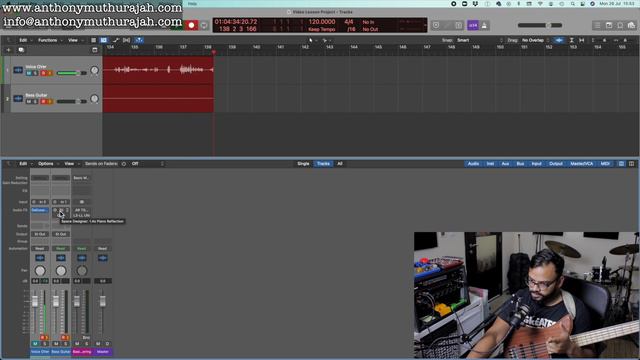Toggle Show Automation icon in tracks toolbar
Viewport: 640px width, 360px height.
click(116, 40)
